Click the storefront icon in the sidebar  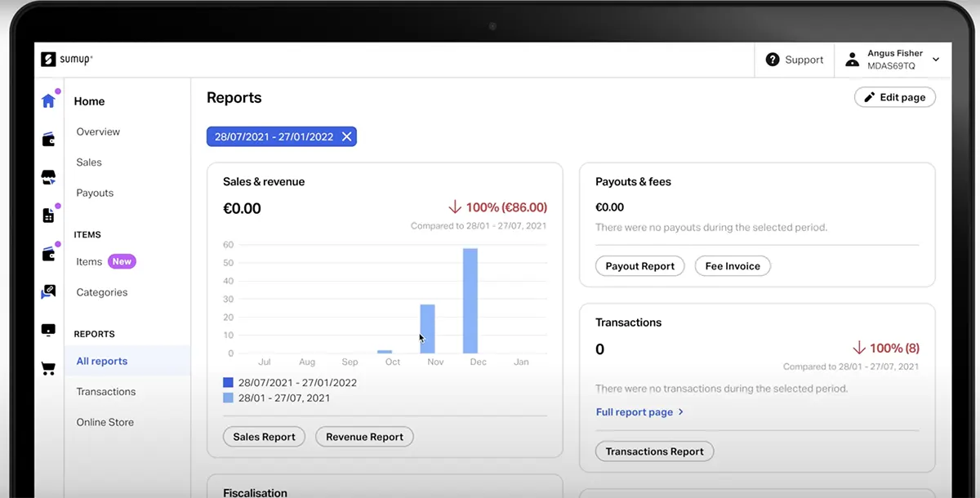(48, 177)
